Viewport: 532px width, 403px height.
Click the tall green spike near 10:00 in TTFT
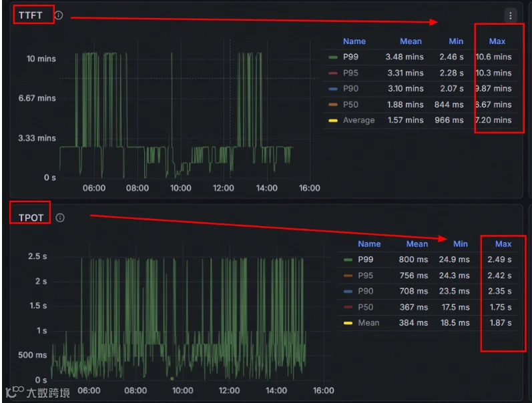pyautogui.click(x=172, y=98)
